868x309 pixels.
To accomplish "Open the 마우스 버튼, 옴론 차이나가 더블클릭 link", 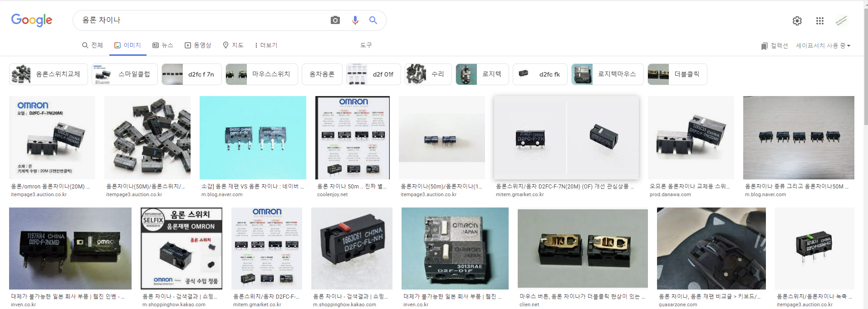I will click(x=582, y=297).
